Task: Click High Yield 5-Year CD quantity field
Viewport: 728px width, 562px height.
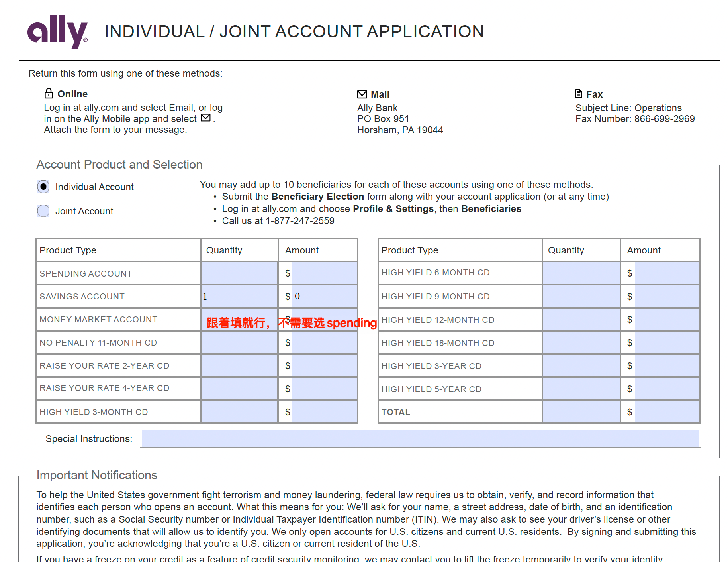Action: point(581,389)
